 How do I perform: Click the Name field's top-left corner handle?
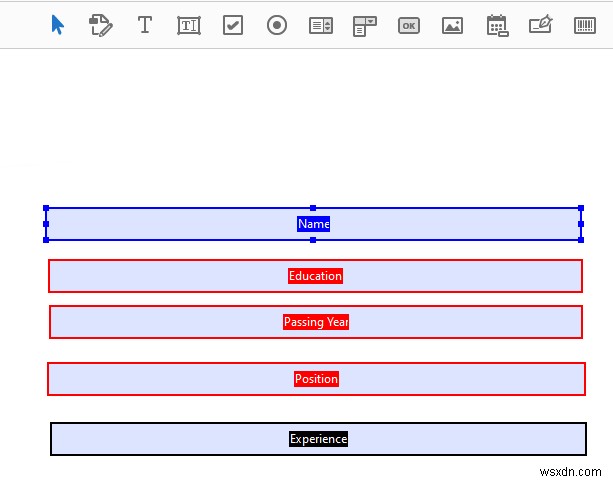[46, 208]
